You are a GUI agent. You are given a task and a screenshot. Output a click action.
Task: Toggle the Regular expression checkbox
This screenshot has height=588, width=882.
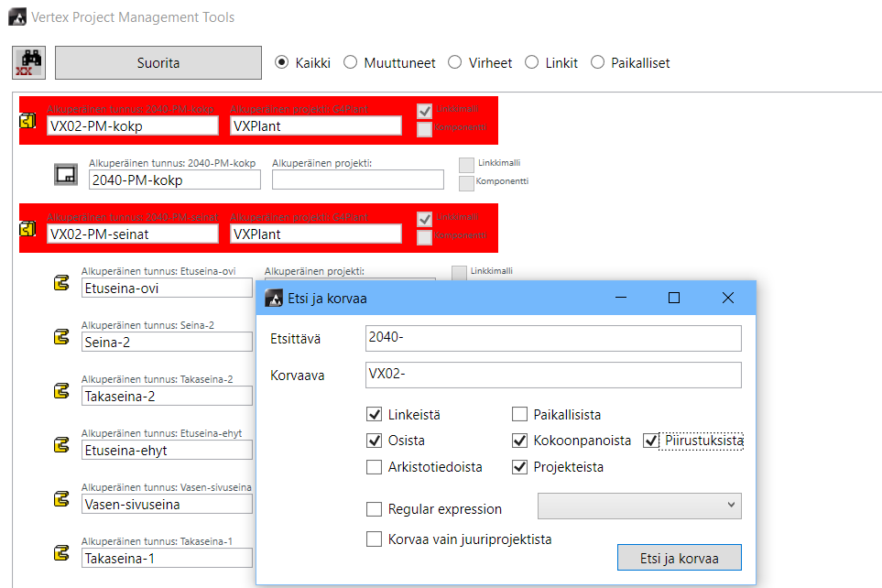tap(374, 509)
